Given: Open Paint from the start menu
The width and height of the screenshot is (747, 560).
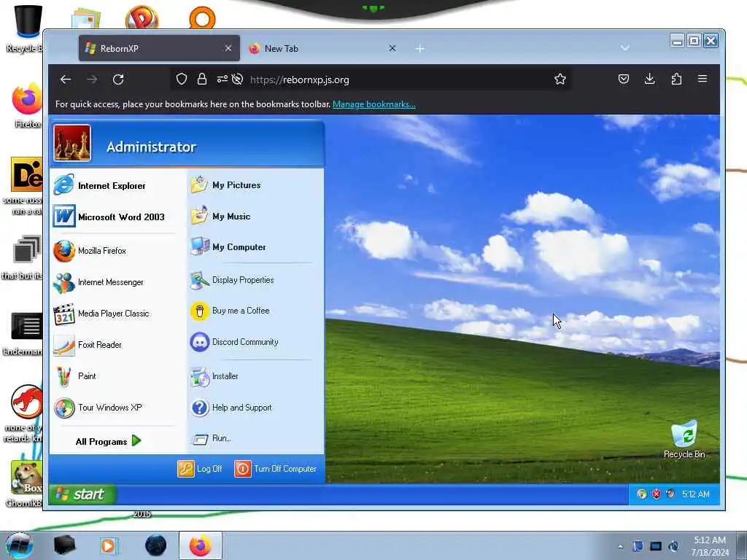Looking at the screenshot, I should pos(75,376).
